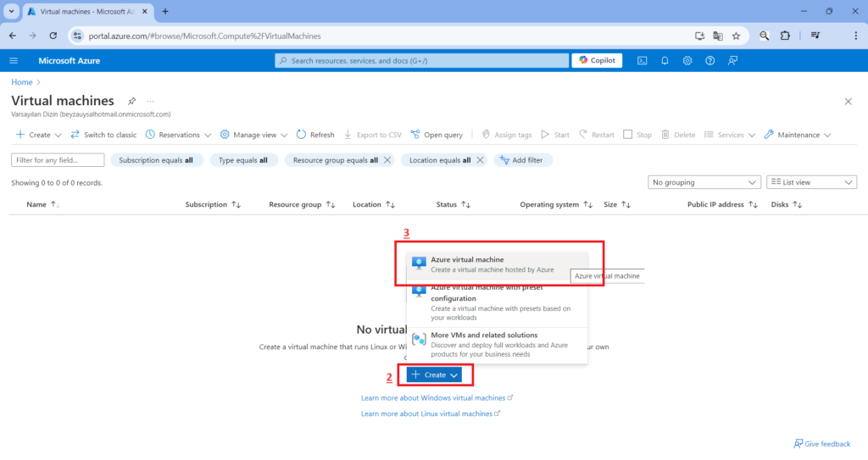Click the Help question mark icon
The image size is (868, 460).
click(x=710, y=61)
